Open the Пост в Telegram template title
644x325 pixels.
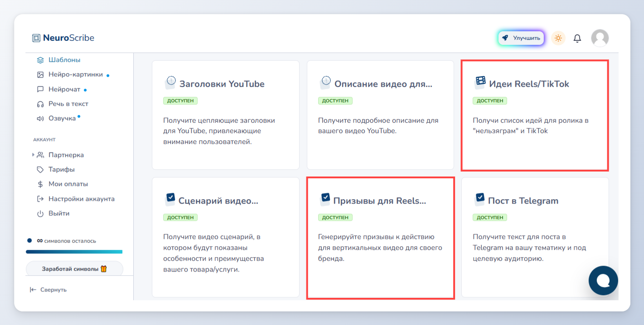click(x=523, y=201)
